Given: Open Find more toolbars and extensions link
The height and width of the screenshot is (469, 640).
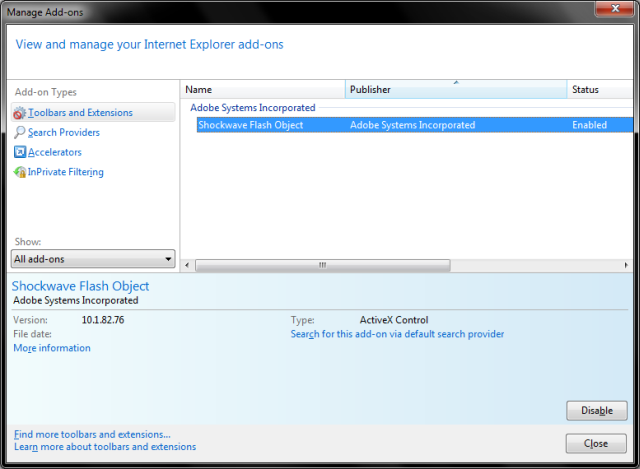Looking at the screenshot, I should point(92,434).
